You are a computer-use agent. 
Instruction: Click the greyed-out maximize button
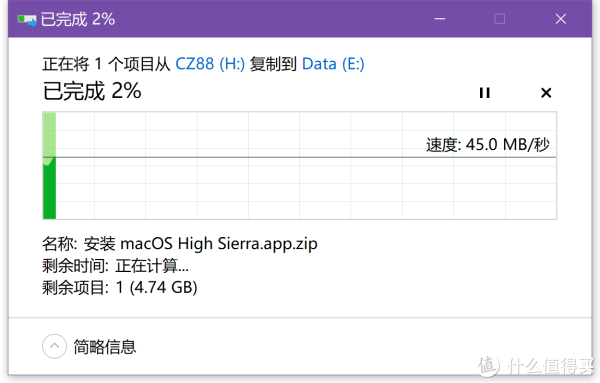click(499, 19)
